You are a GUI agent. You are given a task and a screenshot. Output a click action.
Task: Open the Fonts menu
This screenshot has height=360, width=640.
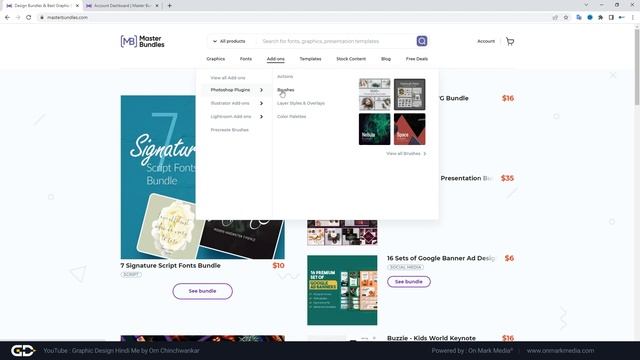pyautogui.click(x=246, y=59)
